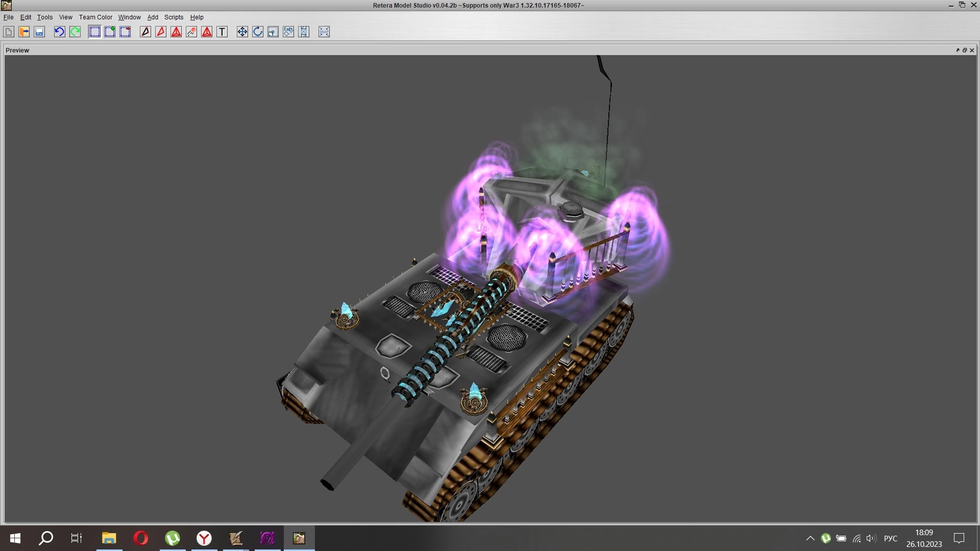Image resolution: width=980 pixels, height=551 pixels.
Task: Undo last action with blue arrow
Action: coord(59,32)
